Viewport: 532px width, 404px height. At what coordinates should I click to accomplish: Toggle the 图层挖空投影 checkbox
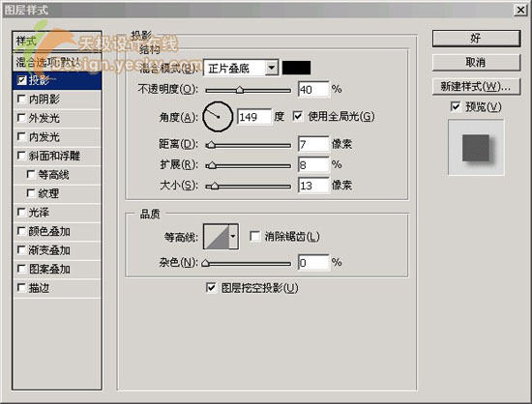[211, 288]
